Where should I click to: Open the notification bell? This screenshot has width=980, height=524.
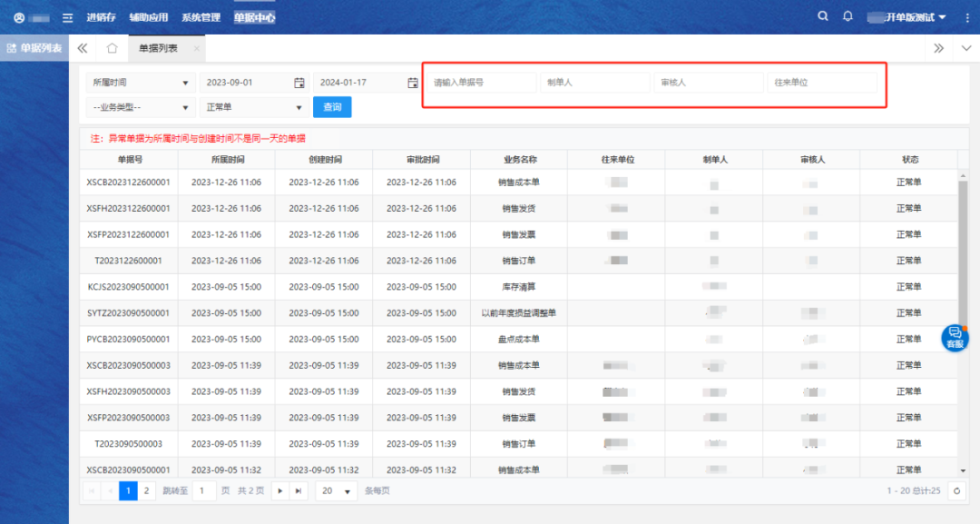point(848,16)
